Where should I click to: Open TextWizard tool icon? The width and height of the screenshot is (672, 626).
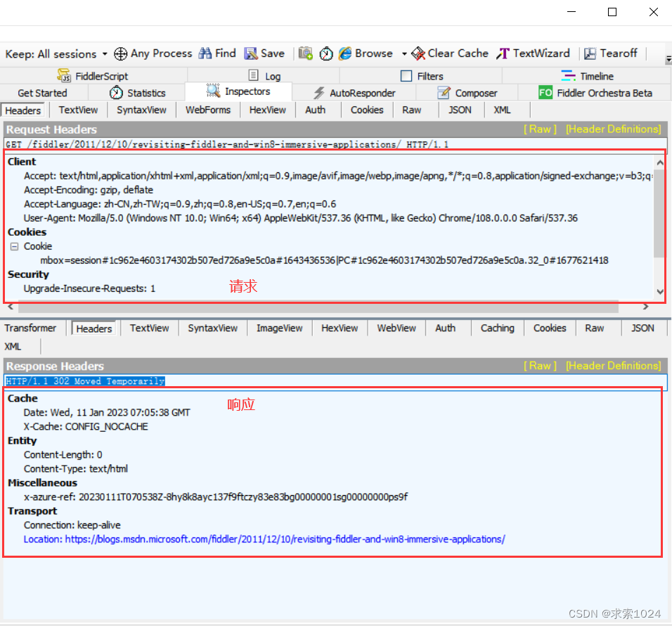click(x=503, y=53)
